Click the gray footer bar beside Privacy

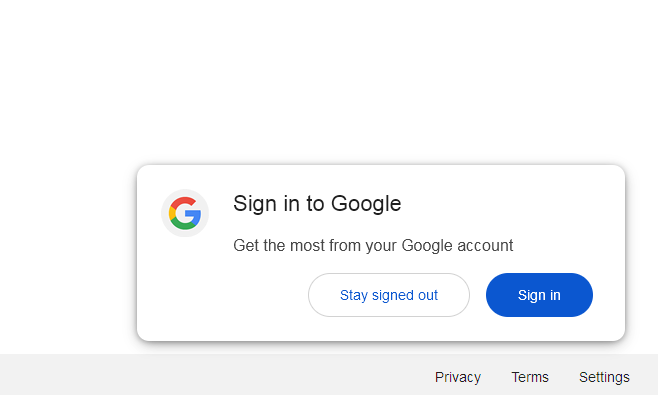click(210, 375)
